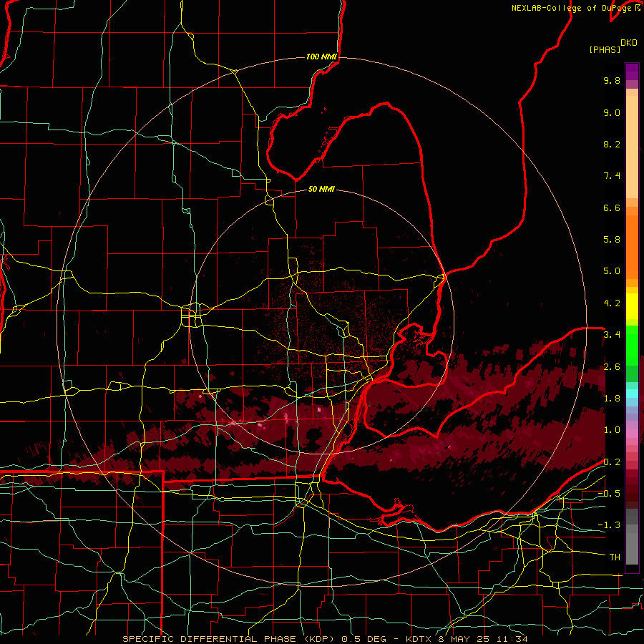The width and height of the screenshot is (644, 644).
Task: Click the "TH" threshold label on the legend
Action: pos(615,557)
